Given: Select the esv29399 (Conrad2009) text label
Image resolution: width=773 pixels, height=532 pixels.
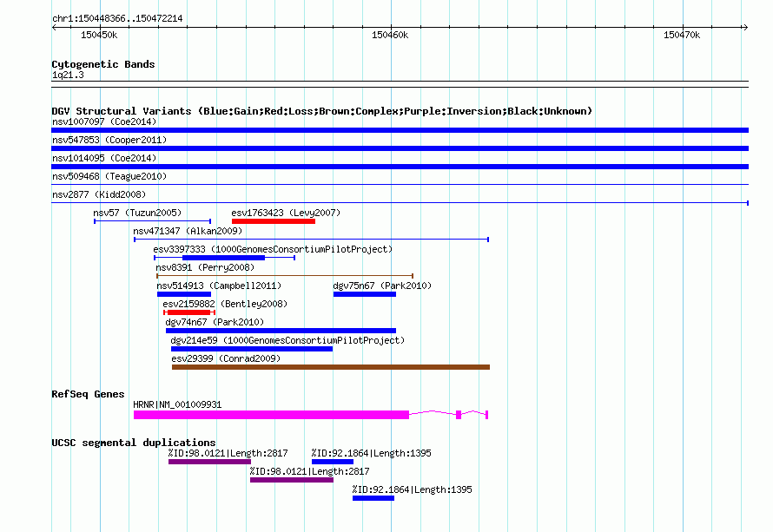Looking at the screenshot, I should click(x=226, y=358).
